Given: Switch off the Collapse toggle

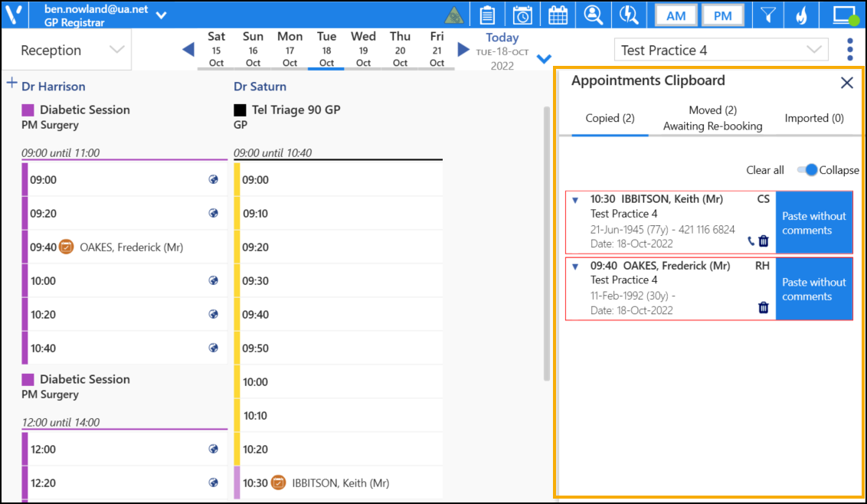Looking at the screenshot, I should pos(807,170).
